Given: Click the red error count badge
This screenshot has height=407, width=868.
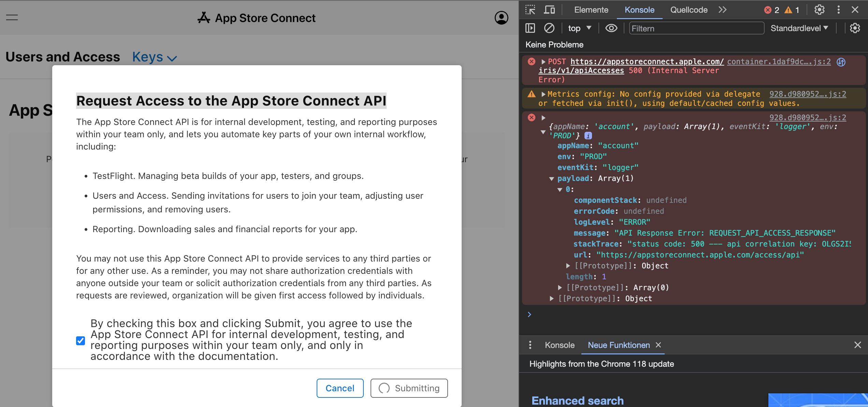Looking at the screenshot, I should [x=771, y=10].
